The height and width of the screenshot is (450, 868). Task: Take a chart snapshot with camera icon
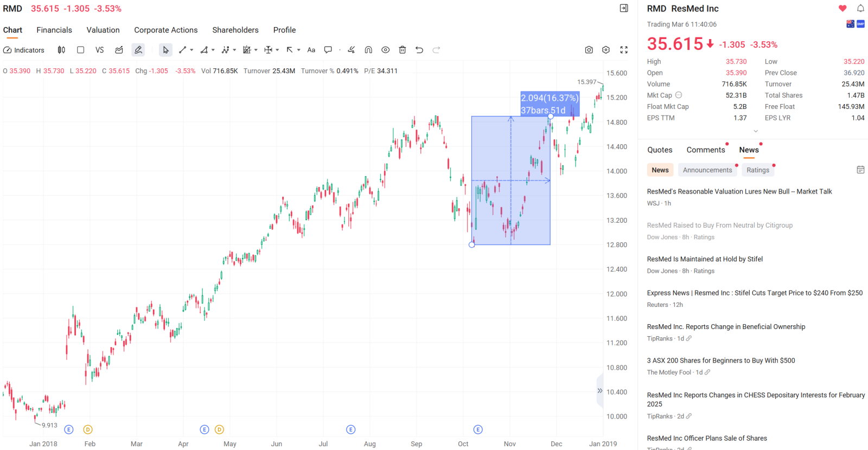[x=589, y=50]
